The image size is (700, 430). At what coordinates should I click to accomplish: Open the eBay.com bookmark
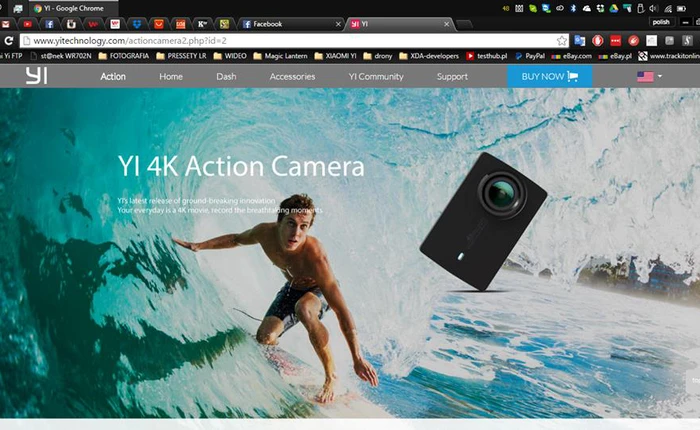point(571,56)
